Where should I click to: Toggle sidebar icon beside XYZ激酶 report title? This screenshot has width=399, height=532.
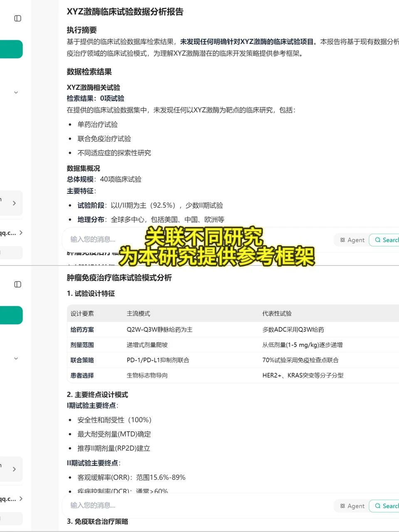[x=17, y=18]
